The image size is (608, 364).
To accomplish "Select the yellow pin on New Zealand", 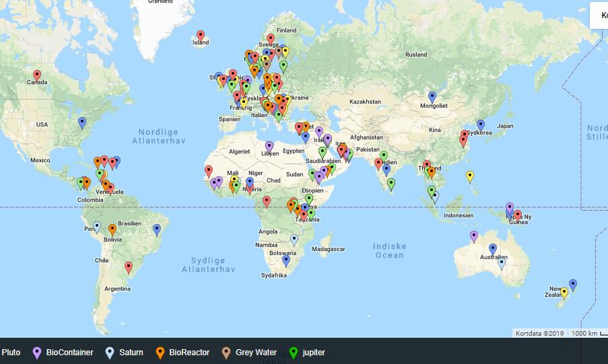I will click(x=564, y=293).
